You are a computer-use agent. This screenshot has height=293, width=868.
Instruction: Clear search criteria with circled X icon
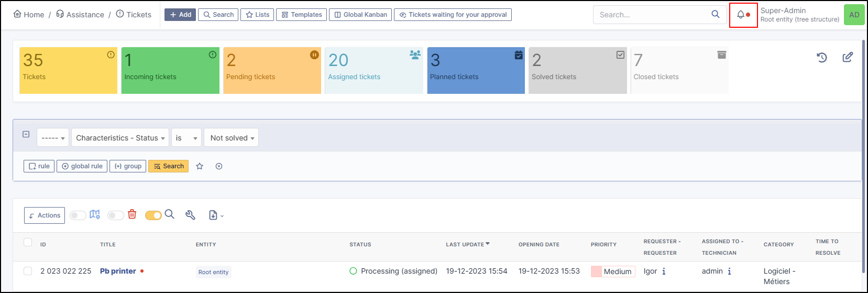click(x=219, y=166)
